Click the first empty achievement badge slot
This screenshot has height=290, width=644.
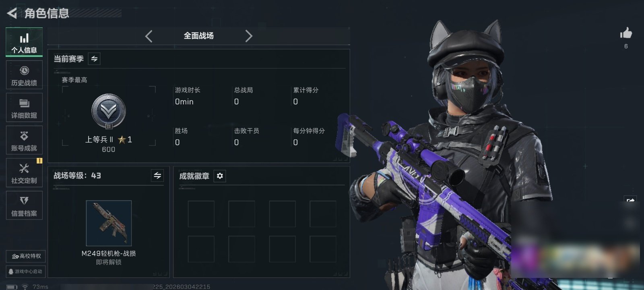click(201, 214)
